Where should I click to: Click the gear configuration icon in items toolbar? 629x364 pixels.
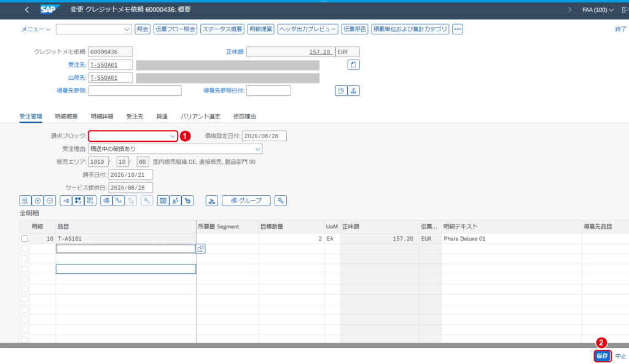click(188, 201)
